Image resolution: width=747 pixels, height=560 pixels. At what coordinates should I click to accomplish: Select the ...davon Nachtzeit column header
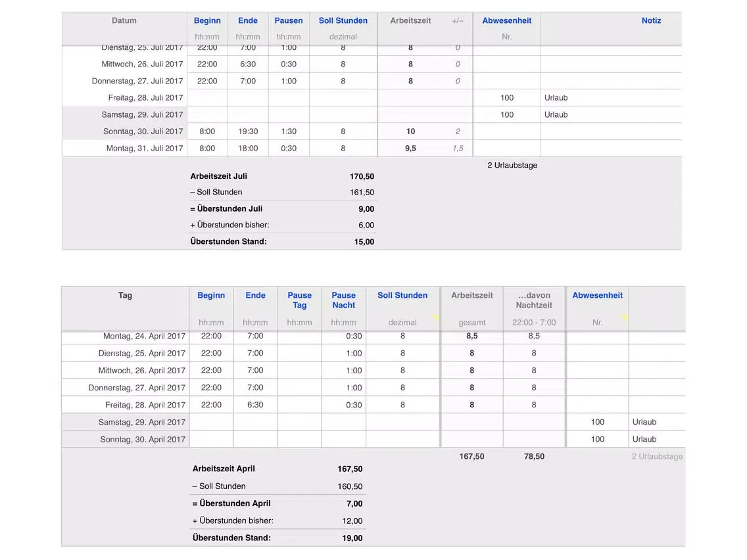tap(534, 300)
